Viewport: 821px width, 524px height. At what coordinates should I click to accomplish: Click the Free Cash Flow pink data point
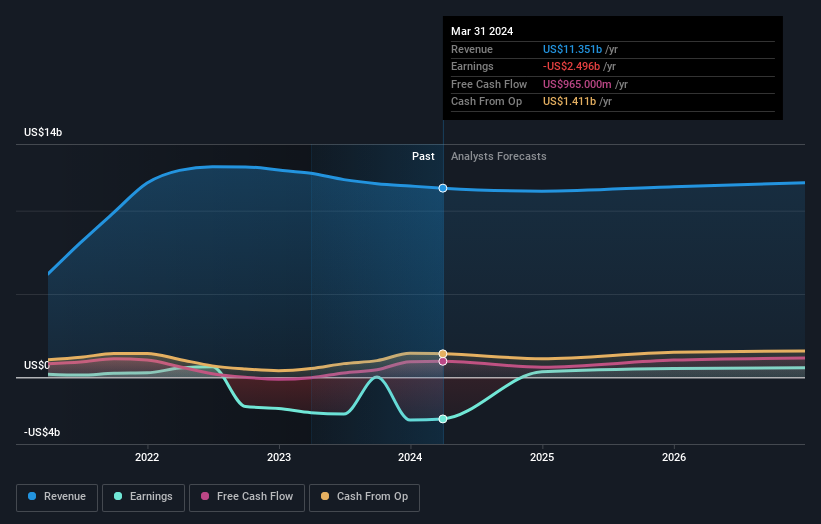tap(443, 361)
